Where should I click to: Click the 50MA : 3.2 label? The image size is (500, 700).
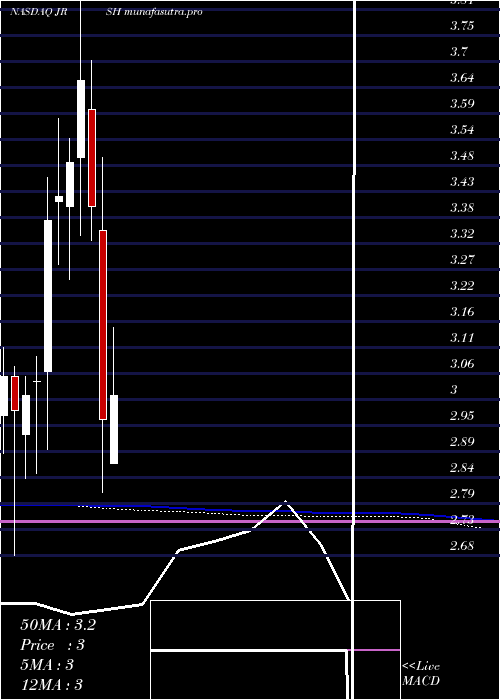(58, 625)
